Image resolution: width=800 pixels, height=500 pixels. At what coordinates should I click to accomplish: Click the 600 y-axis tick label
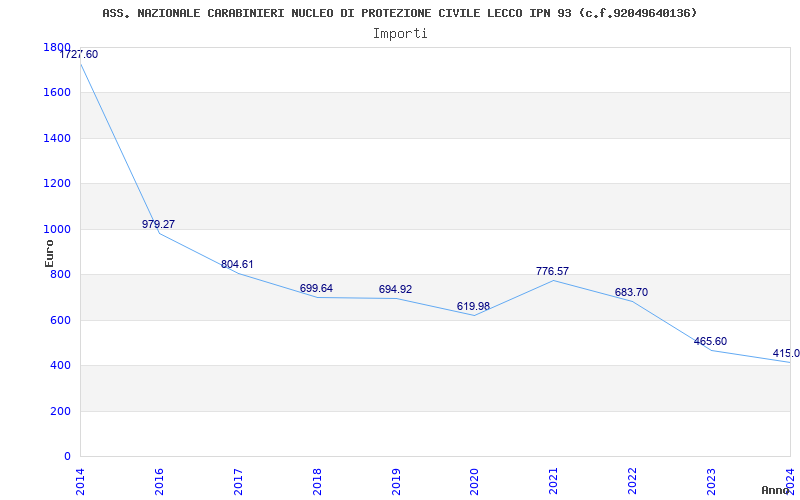(x=60, y=320)
